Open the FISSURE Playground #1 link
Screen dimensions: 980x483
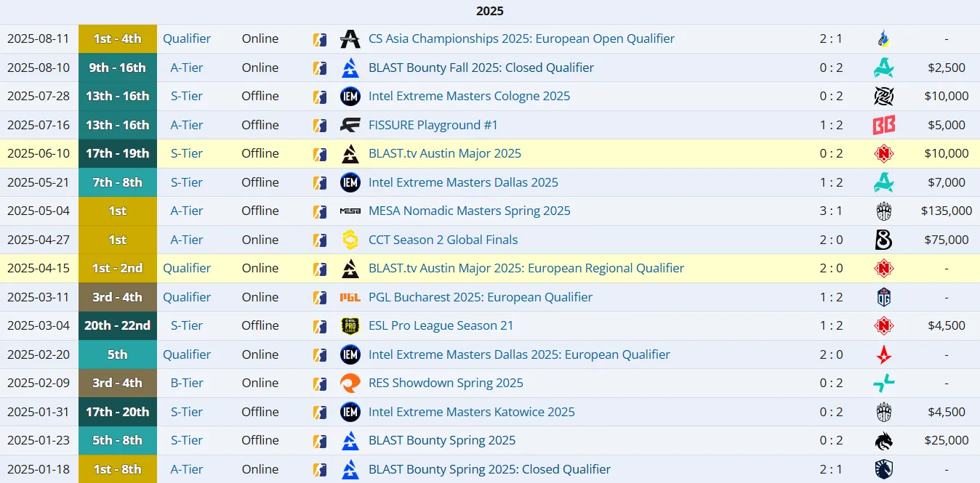[x=433, y=125]
